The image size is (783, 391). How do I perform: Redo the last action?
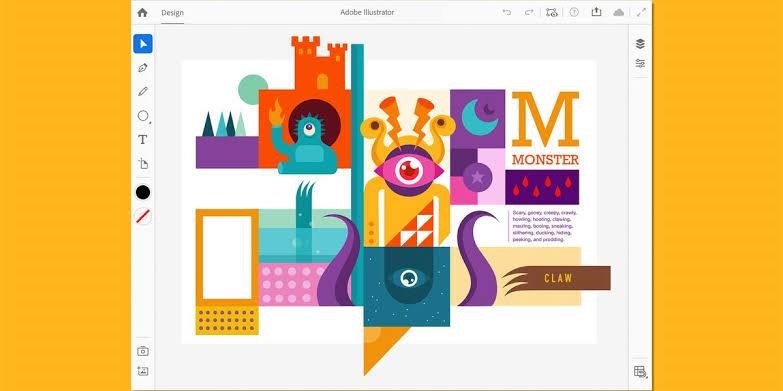[x=529, y=12]
